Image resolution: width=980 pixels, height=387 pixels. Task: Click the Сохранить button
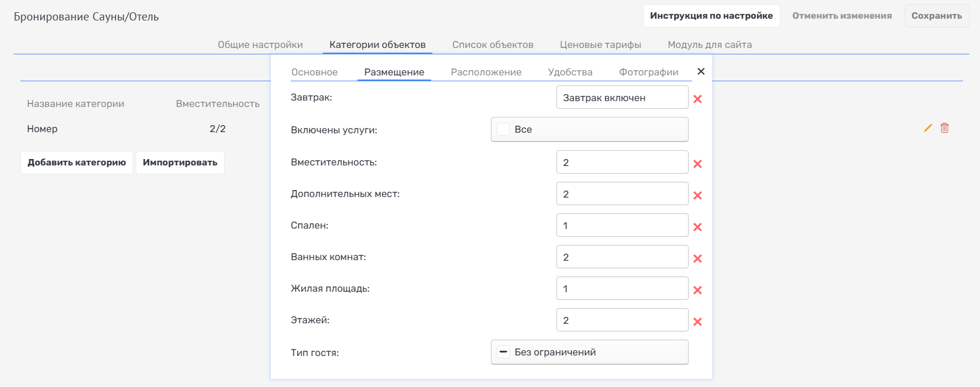point(937,16)
